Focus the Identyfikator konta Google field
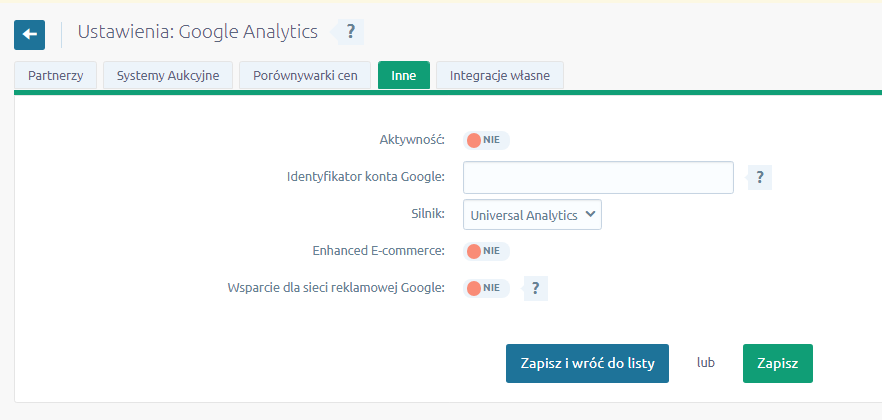Image resolution: width=882 pixels, height=420 pixels. click(x=598, y=178)
